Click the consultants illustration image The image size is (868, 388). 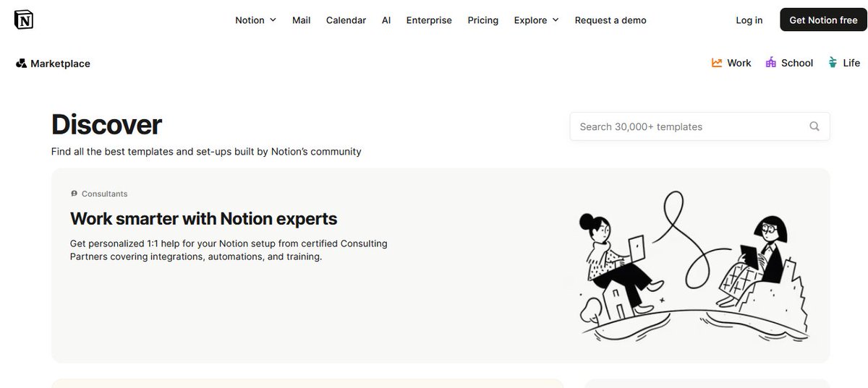(693, 266)
